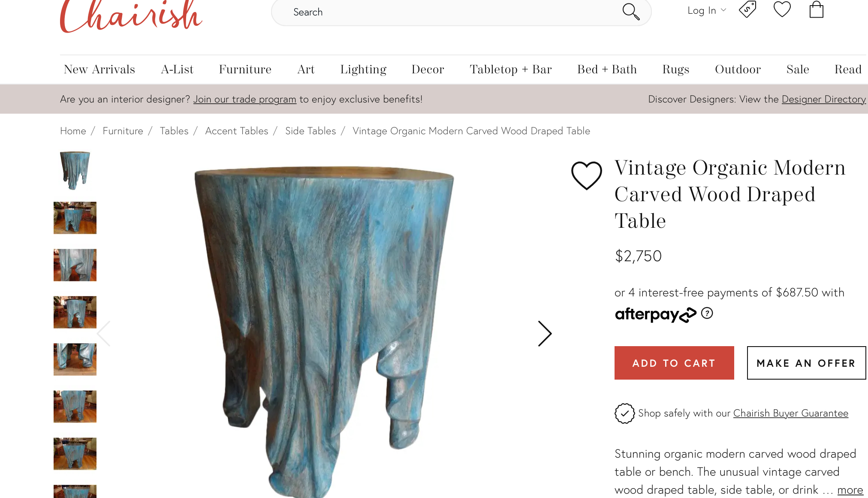
Task: Open the price tag deals icon
Action: tap(747, 9)
